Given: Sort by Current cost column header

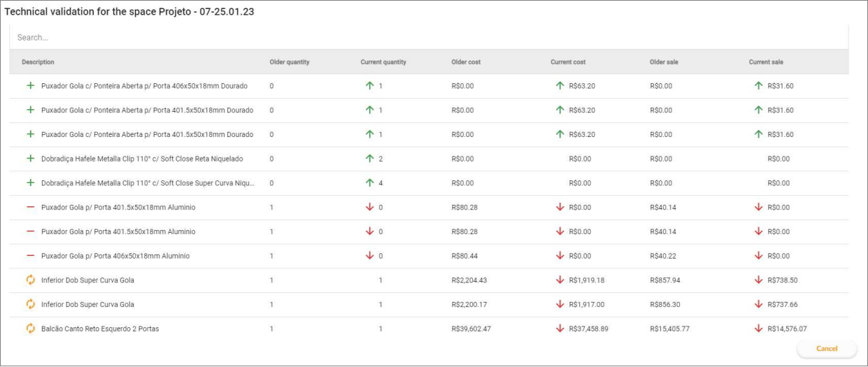Looking at the screenshot, I should pyautogui.click(x=568, y=62).
